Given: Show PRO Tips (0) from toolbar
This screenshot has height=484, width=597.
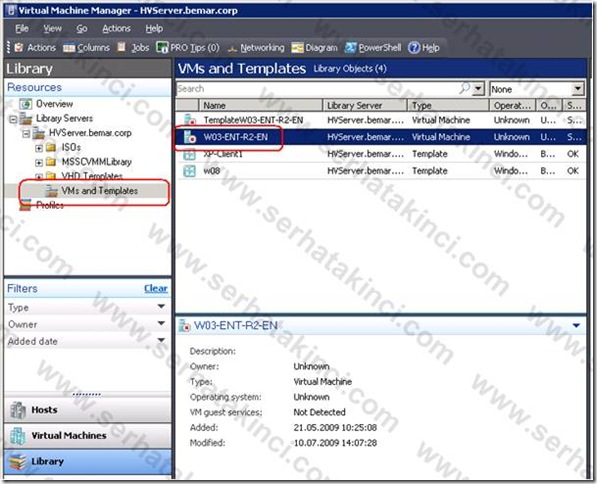Looking at the screenshot, I should point(188,48).
